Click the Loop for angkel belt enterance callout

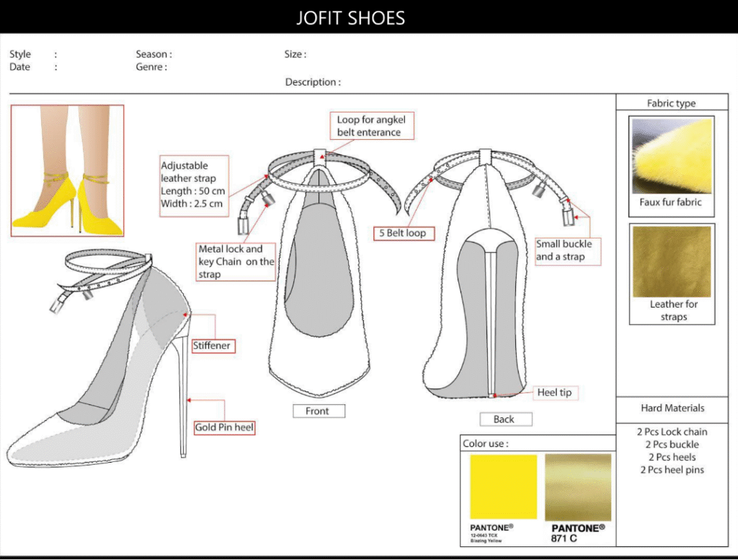click(x=373, y=126)
